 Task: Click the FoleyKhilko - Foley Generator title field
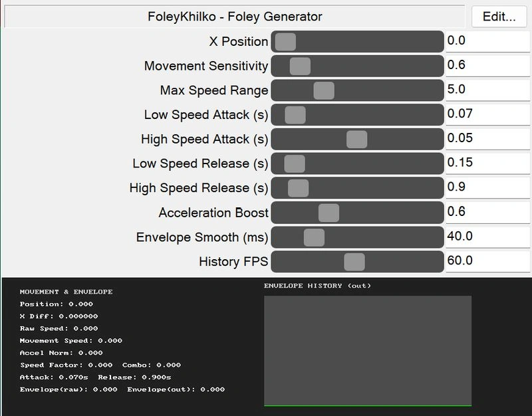point(235,17)
